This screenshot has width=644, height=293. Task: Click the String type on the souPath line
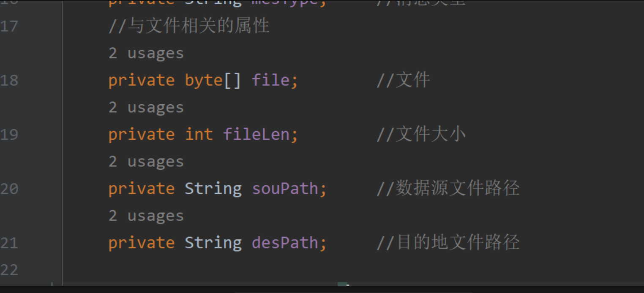213,188
